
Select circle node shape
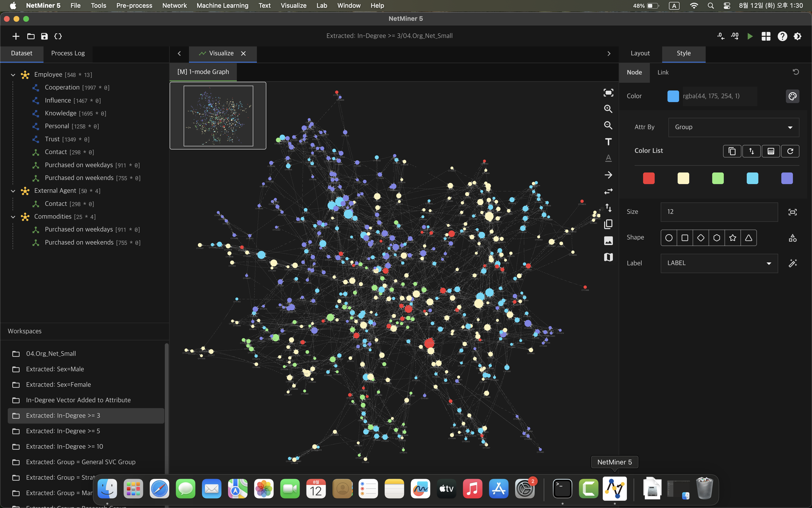click(x=669, y=238)
